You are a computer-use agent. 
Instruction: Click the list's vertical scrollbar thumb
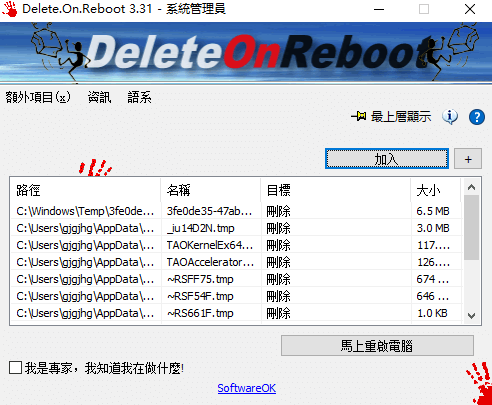471,228
